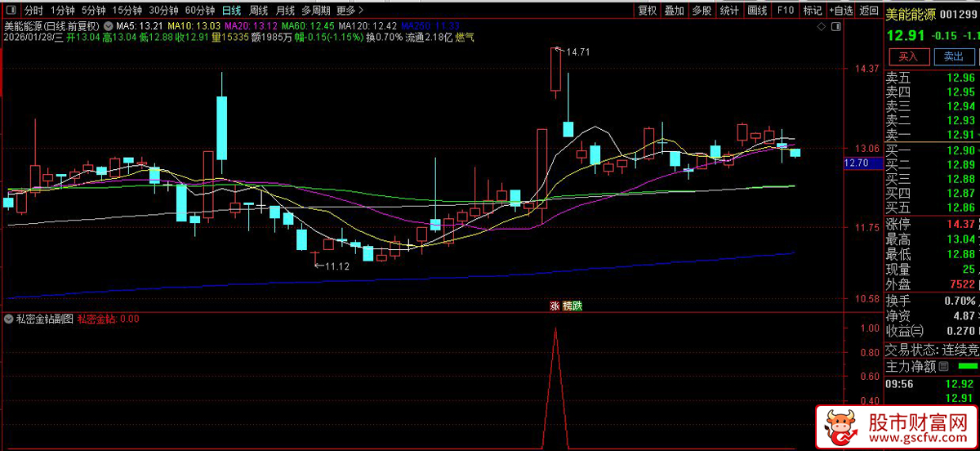
Task: Select the 30分钟 period tab
Action: pyautogui.click(x=163, y=11)
